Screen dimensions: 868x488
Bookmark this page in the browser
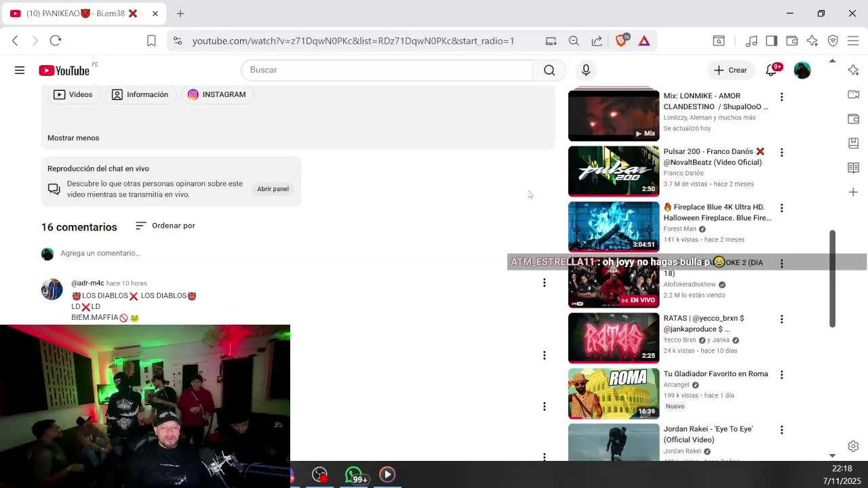click(151, 41)
